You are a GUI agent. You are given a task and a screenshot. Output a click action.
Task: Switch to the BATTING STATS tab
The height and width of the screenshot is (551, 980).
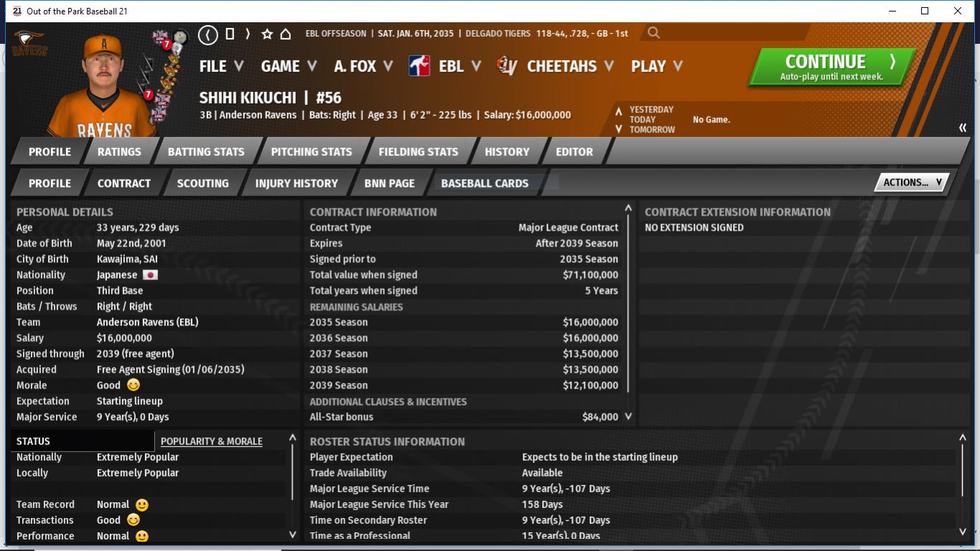point(206,152)
